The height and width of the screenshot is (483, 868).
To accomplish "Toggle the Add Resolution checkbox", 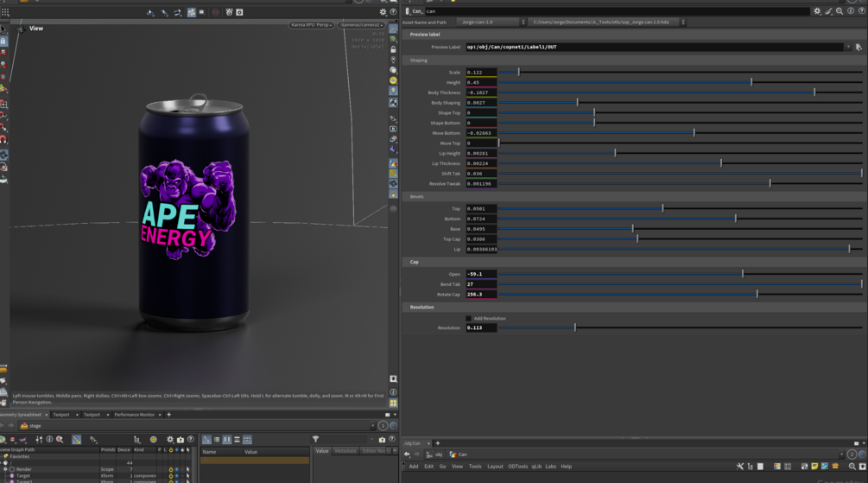I will click(468, 319).
